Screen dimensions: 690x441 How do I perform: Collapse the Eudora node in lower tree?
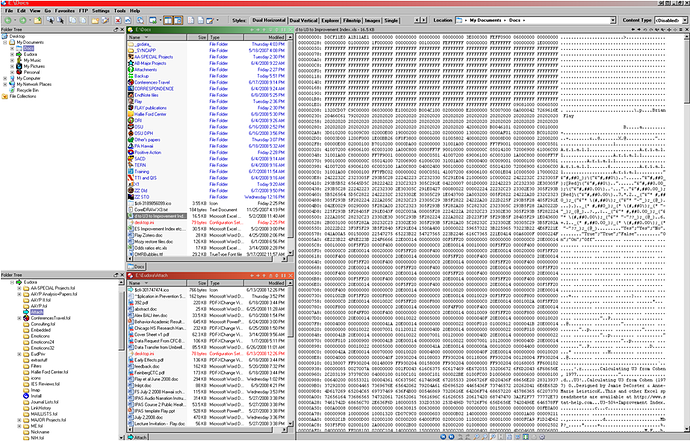(12, 283)
